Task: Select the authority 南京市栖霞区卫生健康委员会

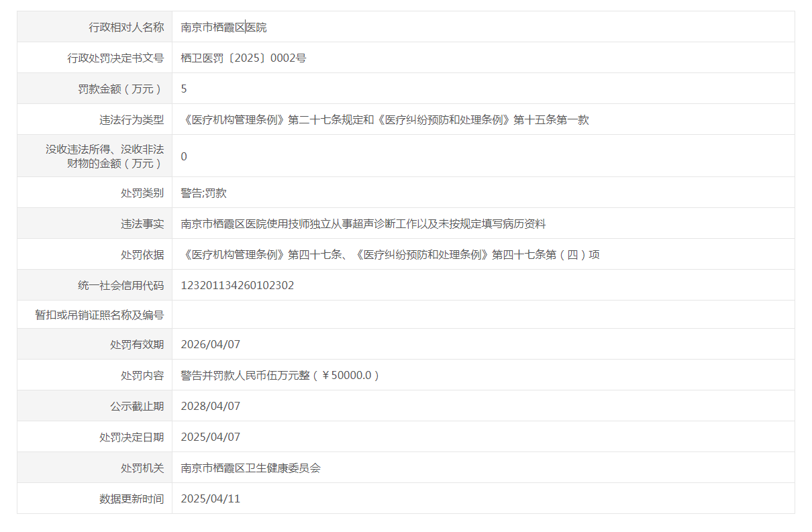Action: point(250,468)
